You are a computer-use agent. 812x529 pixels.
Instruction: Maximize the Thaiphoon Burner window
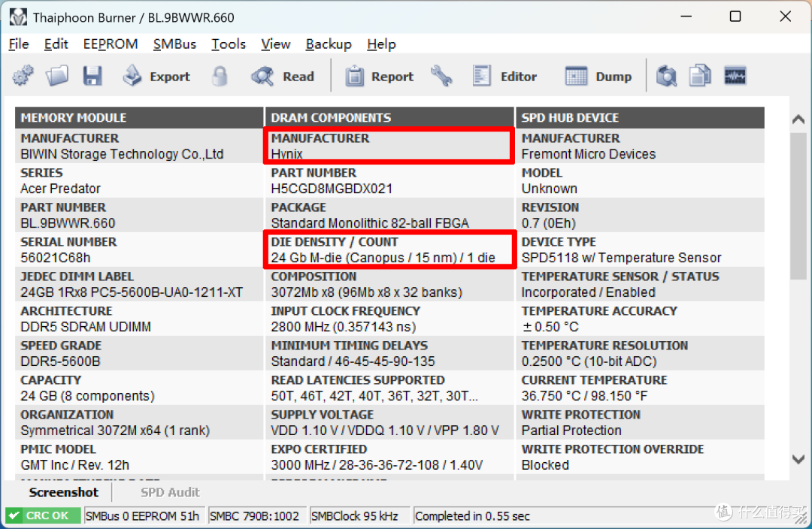click(x=735, y=17)
